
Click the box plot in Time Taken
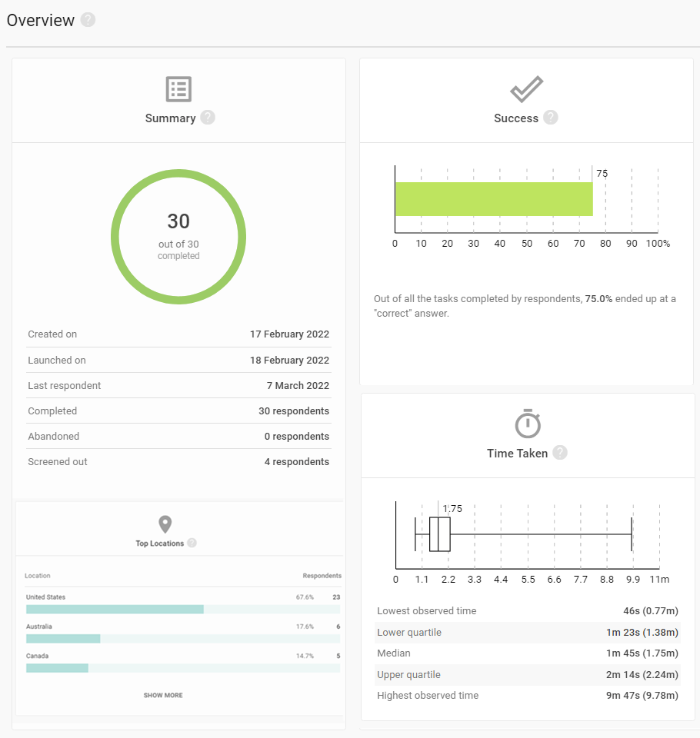click(439, 534)
